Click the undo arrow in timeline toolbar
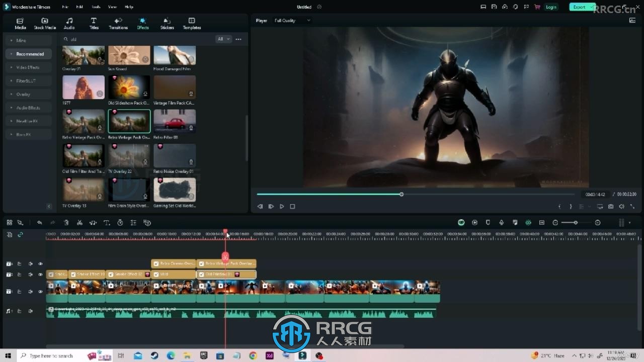The height and width of the screenshot is (362, 644). 39,222
